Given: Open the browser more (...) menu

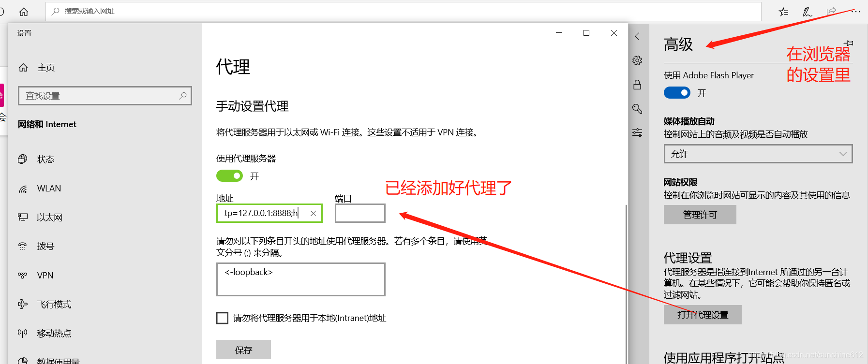Looking at the screenshot, I should (x=856, y=12).
